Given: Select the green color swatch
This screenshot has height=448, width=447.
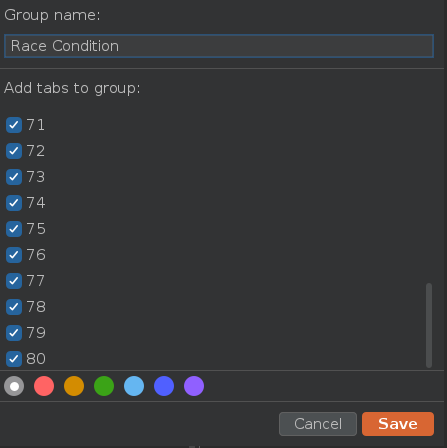Looking at the screenshot, I should pyautogui.click(x=104, y=386).
